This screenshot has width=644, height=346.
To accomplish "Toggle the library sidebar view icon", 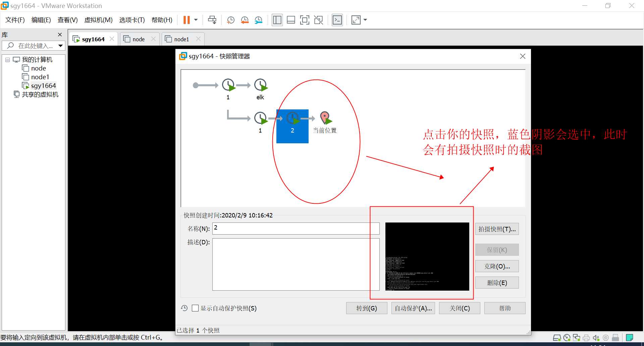I will click(x=277, y=20).
